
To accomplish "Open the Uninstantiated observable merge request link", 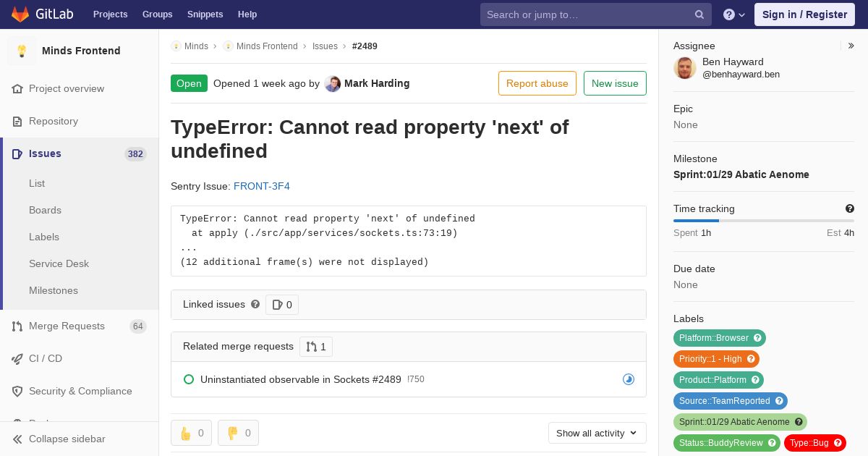I will pos(301,379).
